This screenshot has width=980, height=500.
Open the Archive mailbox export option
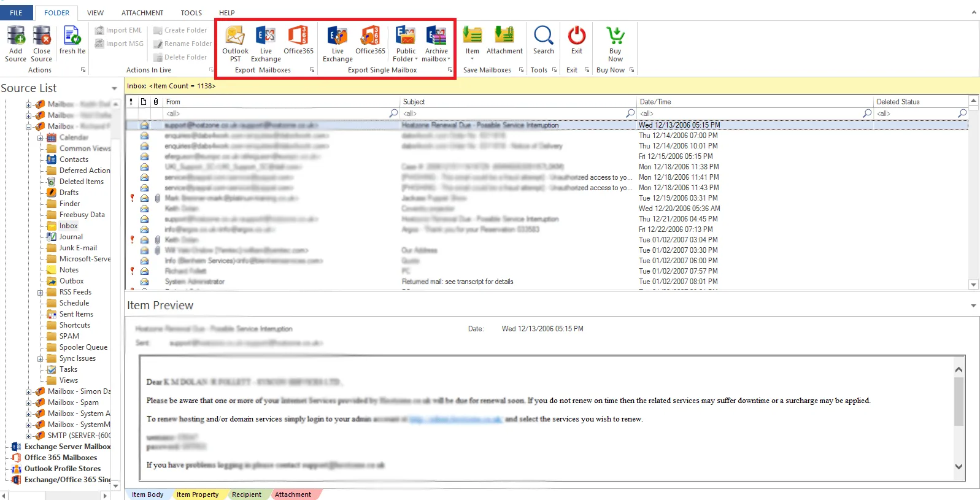[436, 44]
